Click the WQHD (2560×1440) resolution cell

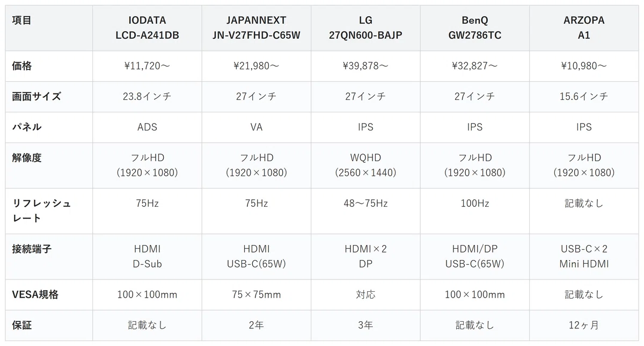[x=365, y=165]
